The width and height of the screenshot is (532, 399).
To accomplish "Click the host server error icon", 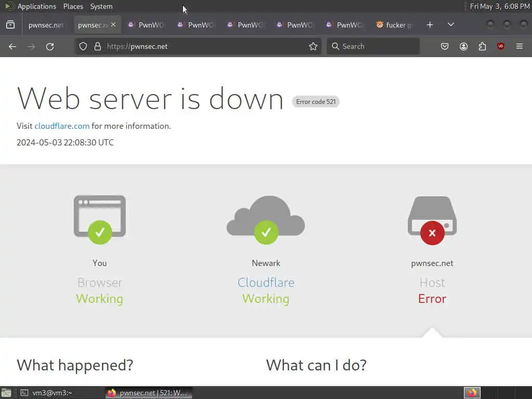I will 432,220.
